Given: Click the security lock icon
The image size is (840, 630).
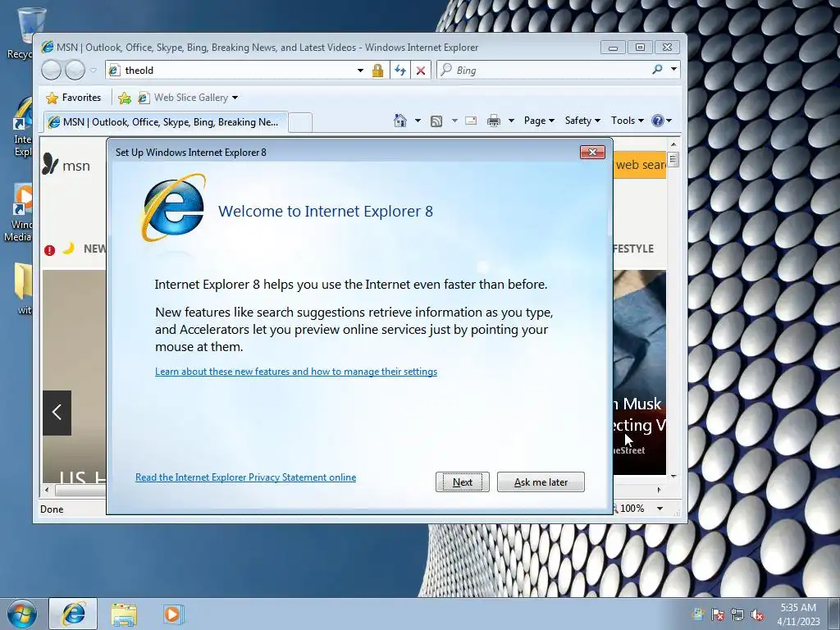Looking at the screenshot, I should click(377, 71).
